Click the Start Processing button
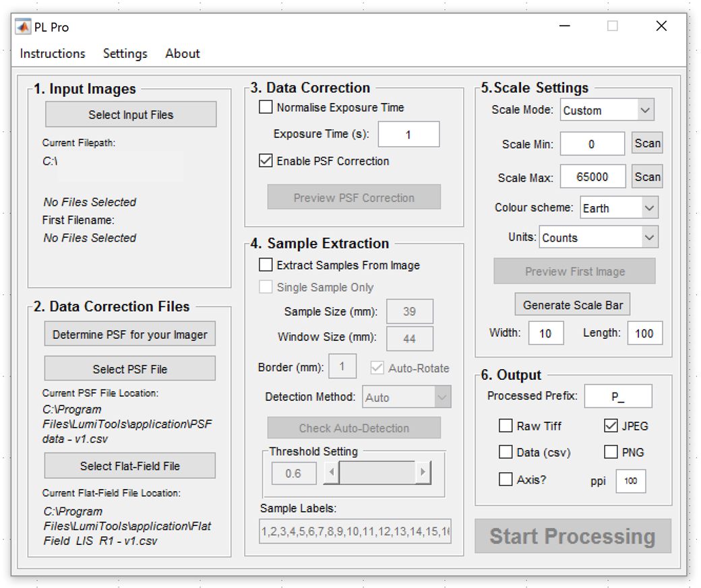The width and height of the screenshot is (701, 588). (573, 535)
